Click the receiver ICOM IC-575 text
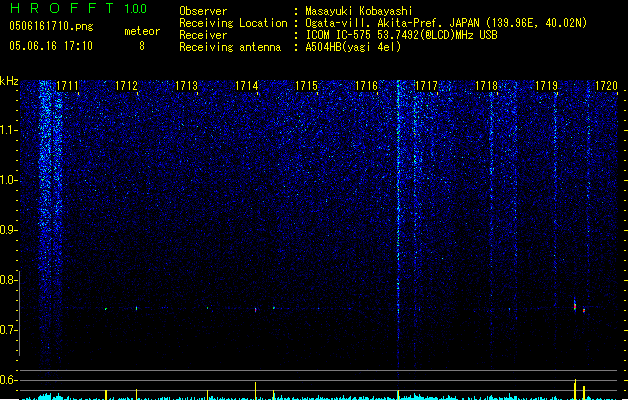 [401, 35]
